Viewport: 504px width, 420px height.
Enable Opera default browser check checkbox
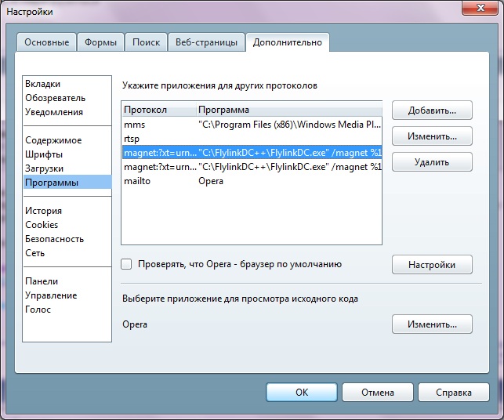(127, 265)
